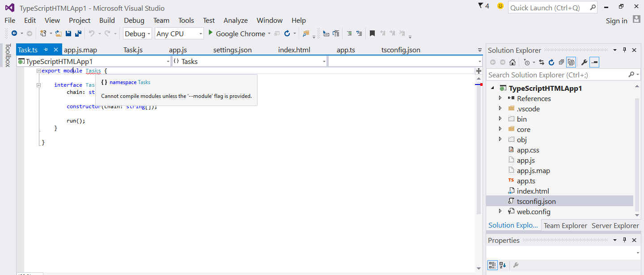Click the Server Explorer tab
The height and width of the screenshot is (275, 644).
[x=615, y=225]
